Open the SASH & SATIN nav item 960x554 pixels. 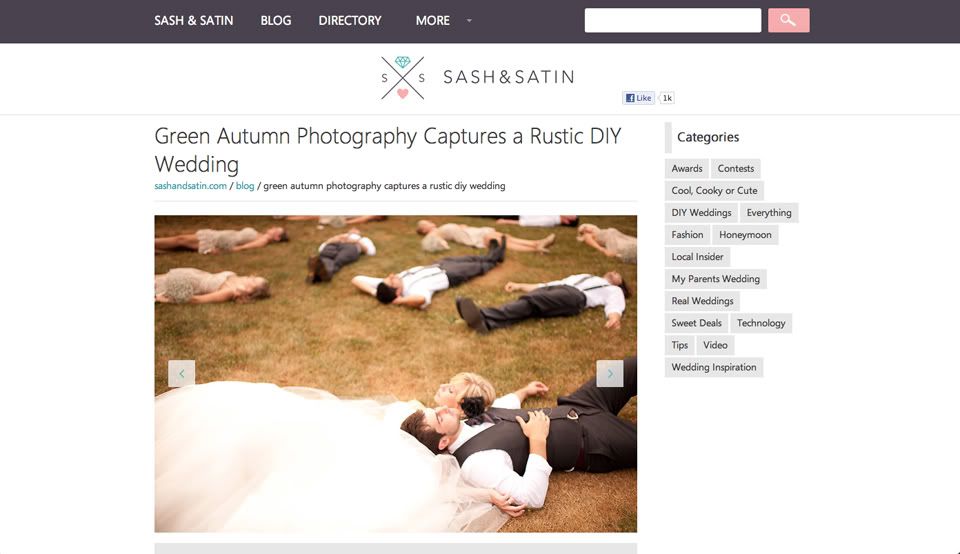(x=193, y=21)
